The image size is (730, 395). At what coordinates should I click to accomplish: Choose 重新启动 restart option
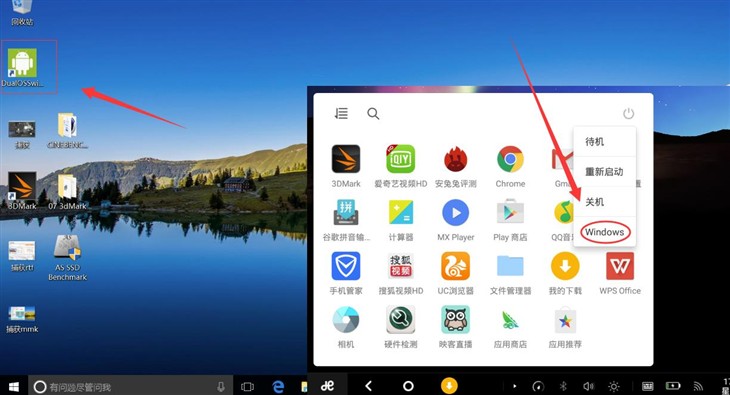tap(605, 172)
